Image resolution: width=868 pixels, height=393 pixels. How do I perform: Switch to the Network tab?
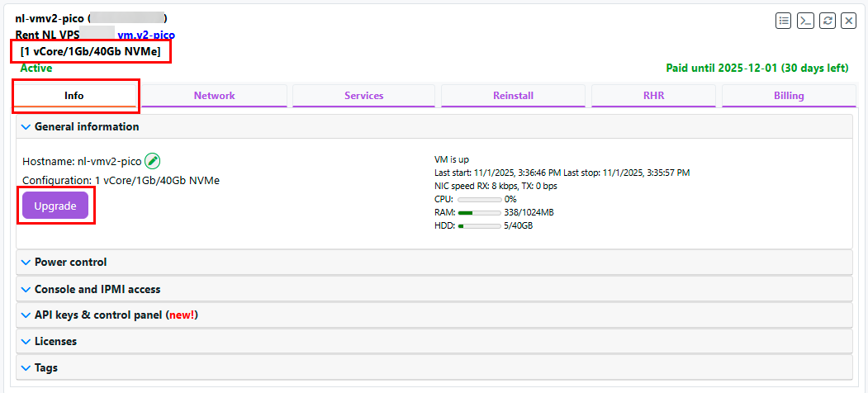(215, 96)
